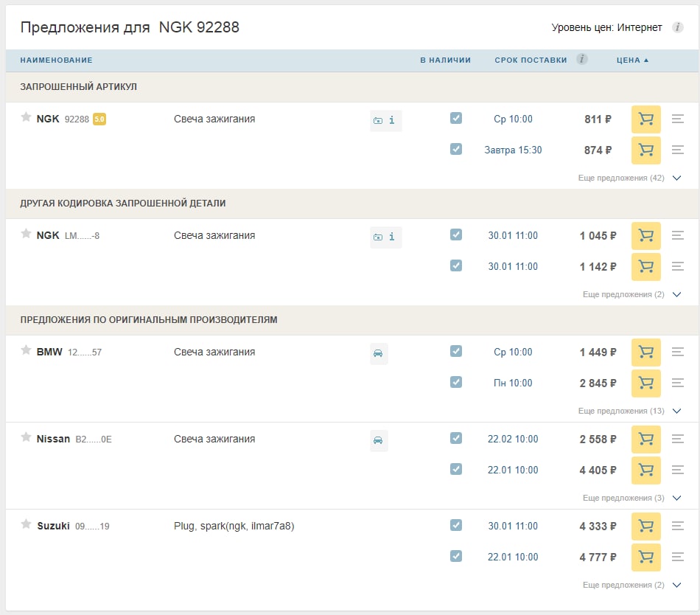The width and height of the screenshot is (700, 615).
Task: Click Уровень цен: Интернет label
Action: (606, 28)
